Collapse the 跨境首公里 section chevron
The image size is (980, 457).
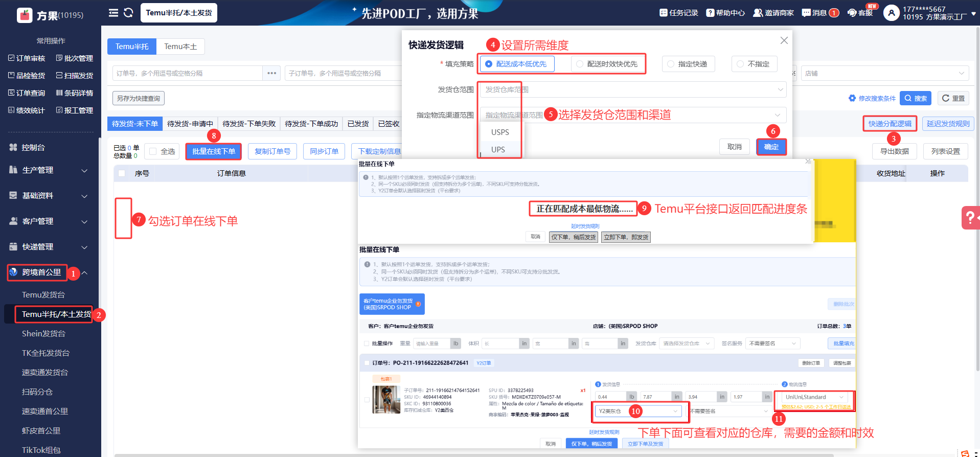pos(84,272)
